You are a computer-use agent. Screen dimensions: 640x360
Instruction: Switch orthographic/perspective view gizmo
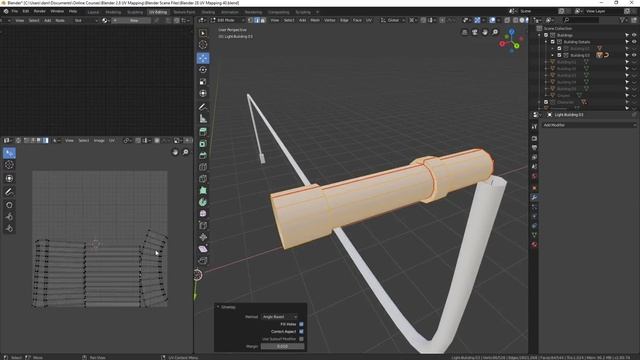point(464,32)
